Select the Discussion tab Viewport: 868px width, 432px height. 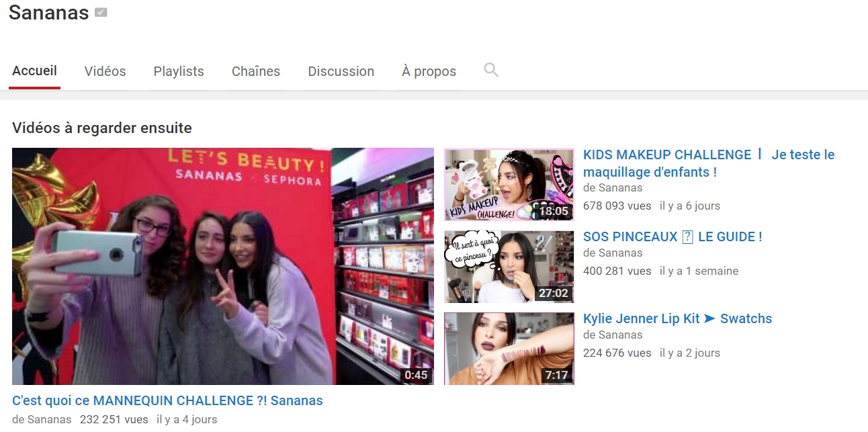tap(341, 71)
